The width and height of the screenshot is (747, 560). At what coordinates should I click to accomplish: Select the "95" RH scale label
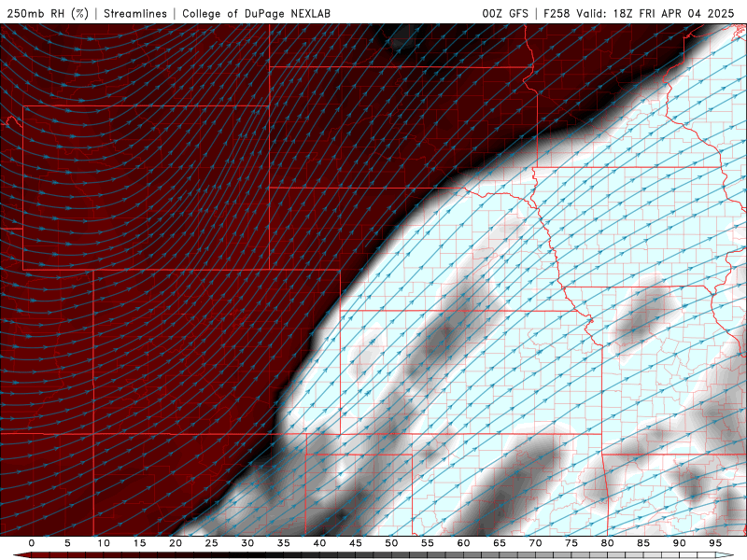pos(715,543)
